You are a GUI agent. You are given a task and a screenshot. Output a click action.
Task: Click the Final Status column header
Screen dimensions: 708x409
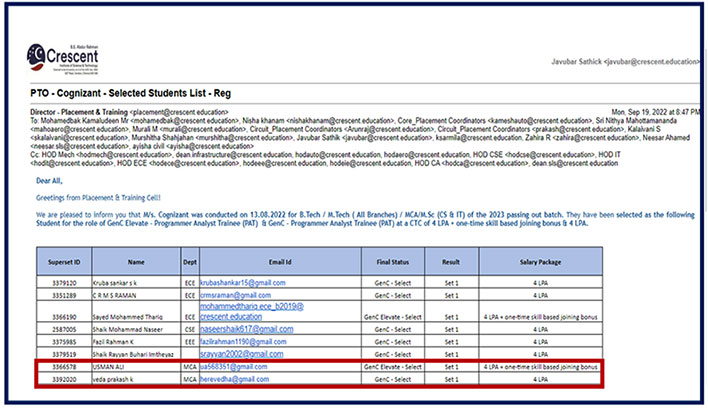396,261
